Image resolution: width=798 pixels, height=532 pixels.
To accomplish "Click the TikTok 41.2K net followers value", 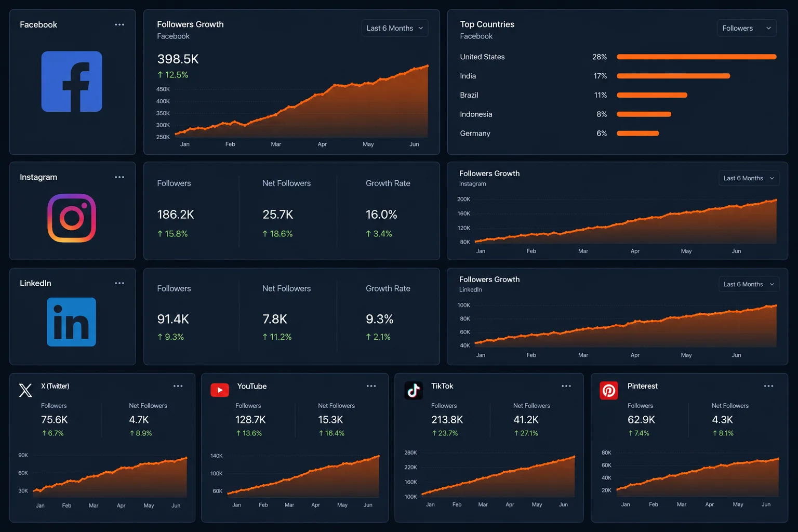I will 526,420.
